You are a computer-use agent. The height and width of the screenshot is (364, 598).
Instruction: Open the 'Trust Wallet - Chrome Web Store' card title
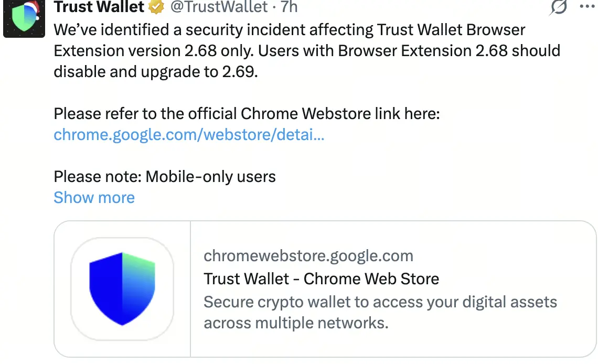click(x=321, y=279)
